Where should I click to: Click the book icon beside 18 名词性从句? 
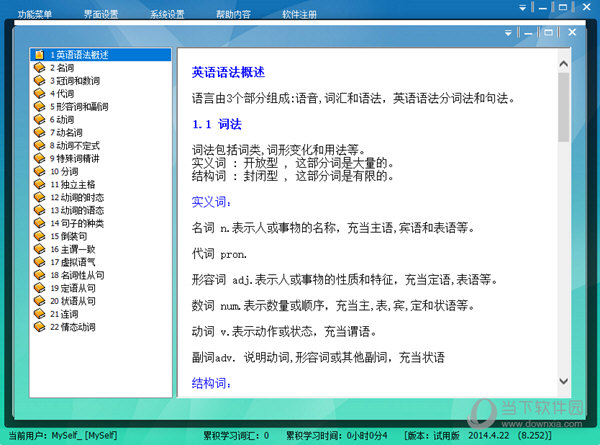tap(39, 275)
